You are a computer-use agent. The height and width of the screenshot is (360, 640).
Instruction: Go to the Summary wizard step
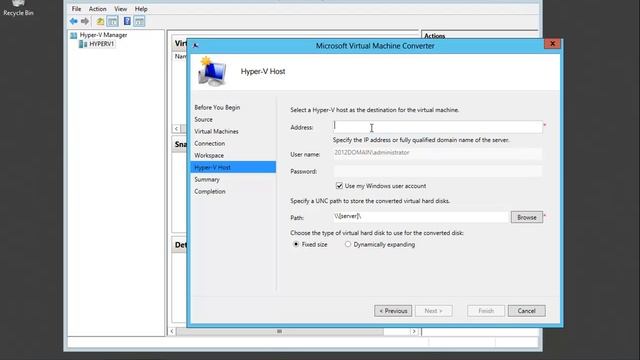pyautogui.click(x=207, y=180)
